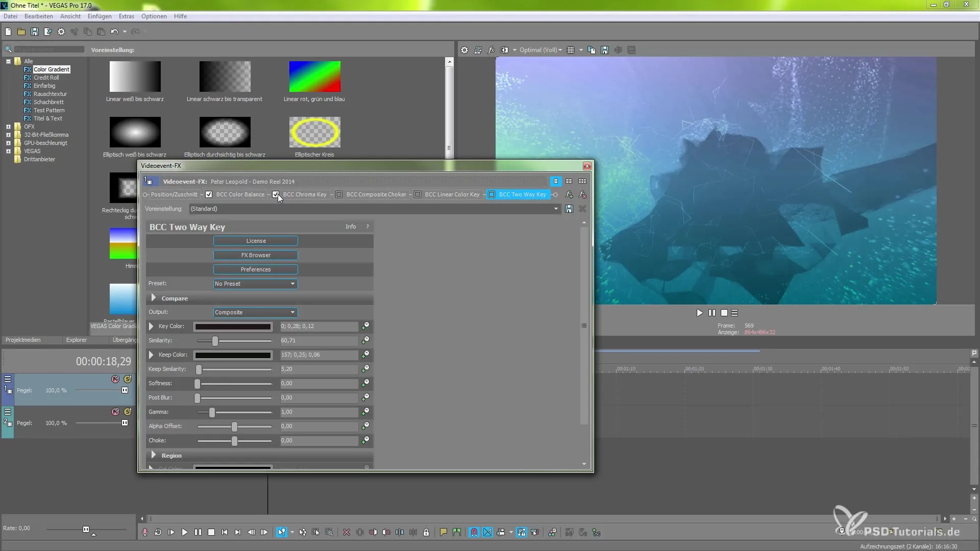Solo track 2 button

pyautogui.click(x=128, y=412)
